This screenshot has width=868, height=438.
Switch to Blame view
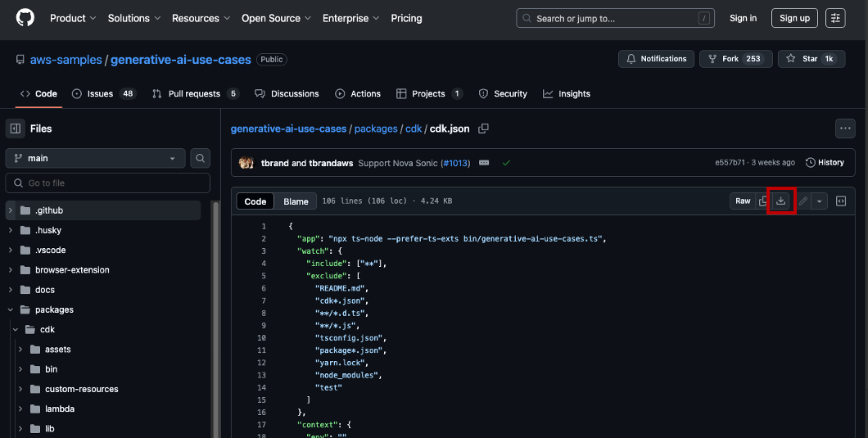296,201
